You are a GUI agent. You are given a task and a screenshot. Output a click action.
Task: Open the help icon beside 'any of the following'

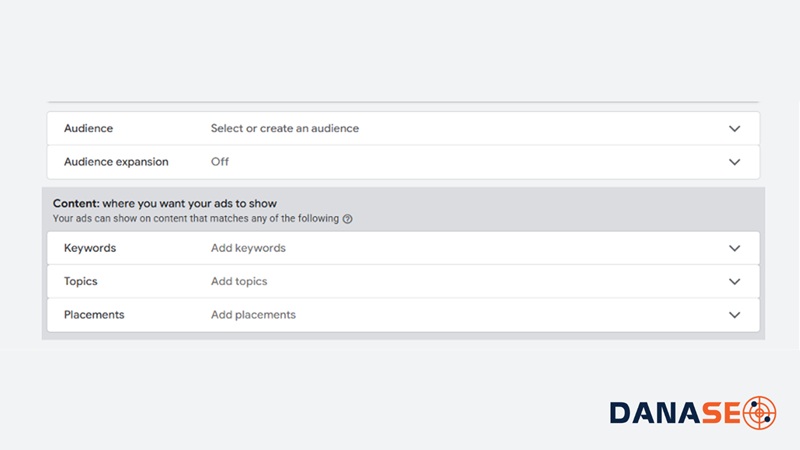click(x=347, y=219)
